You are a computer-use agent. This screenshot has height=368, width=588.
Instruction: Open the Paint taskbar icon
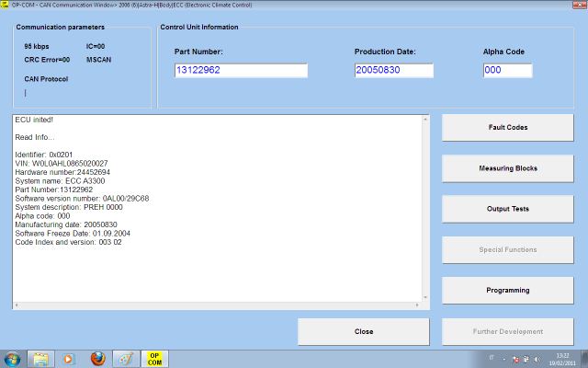point(126,360)
